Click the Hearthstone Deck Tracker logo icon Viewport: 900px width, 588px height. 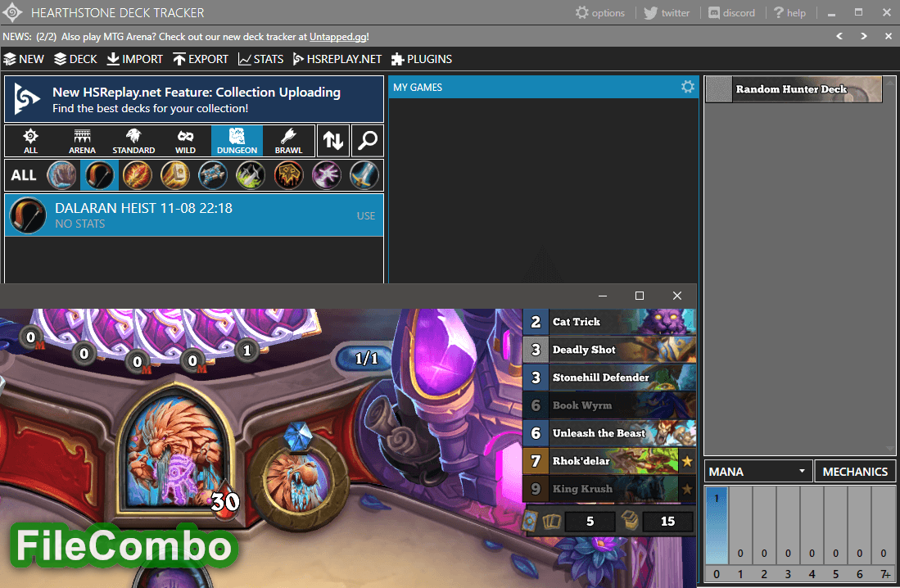pos(12,12)
